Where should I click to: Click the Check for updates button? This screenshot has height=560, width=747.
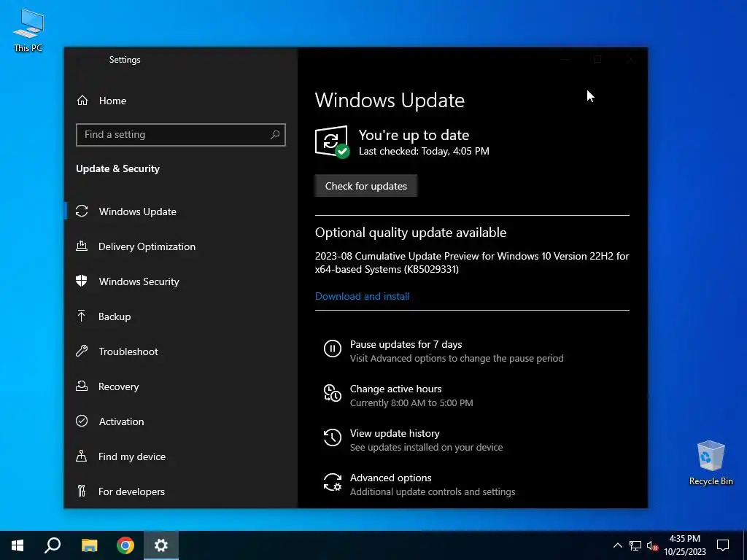(366, 186)
